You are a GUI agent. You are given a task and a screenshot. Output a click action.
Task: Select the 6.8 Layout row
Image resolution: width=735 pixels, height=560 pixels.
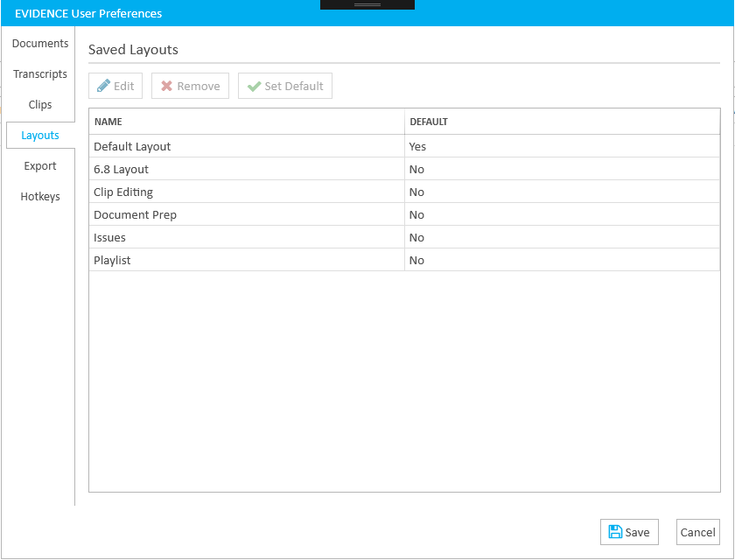pyautogui.click(x=121, y=170)
